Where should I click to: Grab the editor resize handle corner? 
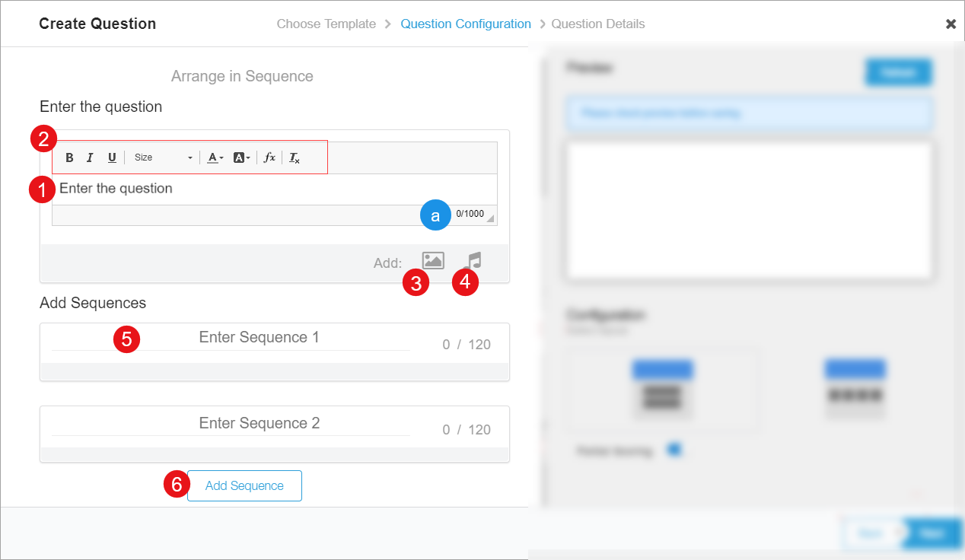(490, 219)
